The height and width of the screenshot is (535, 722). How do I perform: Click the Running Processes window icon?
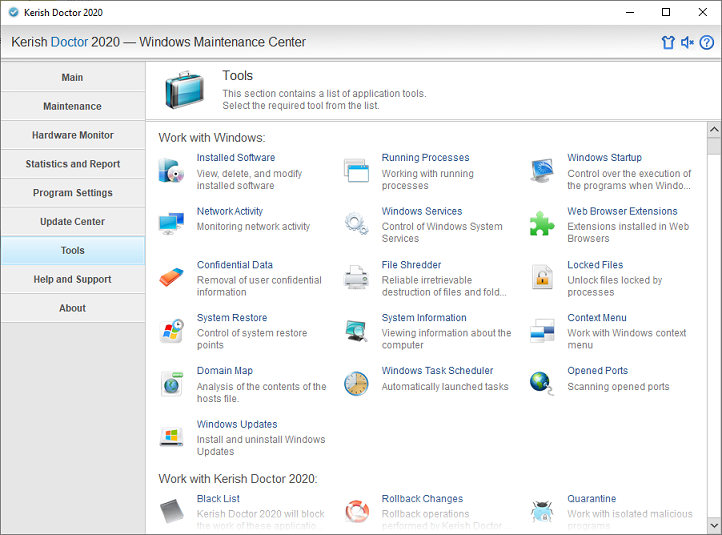point(356,171)
